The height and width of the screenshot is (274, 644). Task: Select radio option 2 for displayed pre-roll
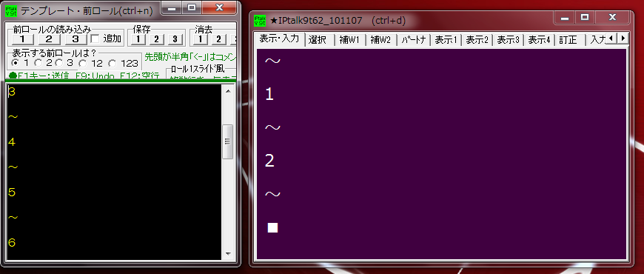coord(38,63)
